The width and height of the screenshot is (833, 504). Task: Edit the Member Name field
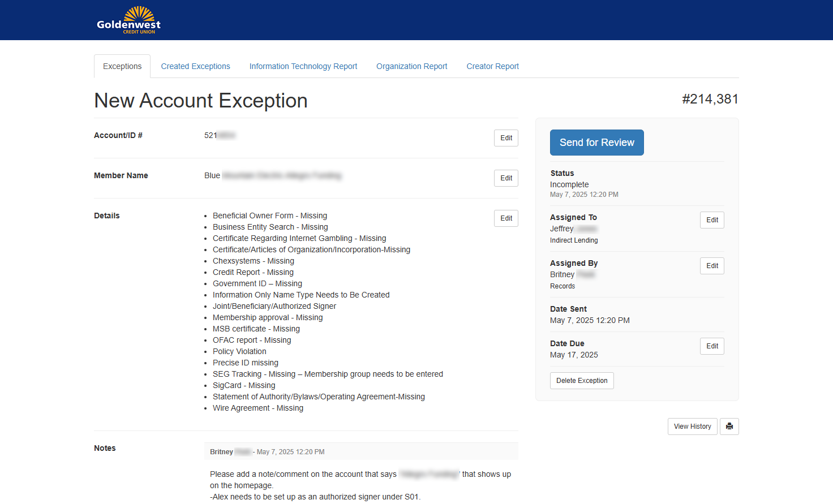506,178
